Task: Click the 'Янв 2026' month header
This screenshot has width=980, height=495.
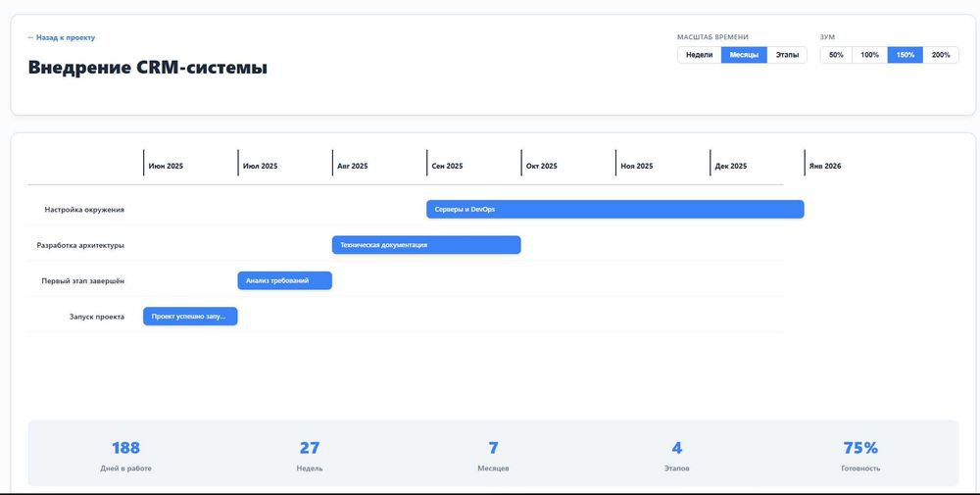Action: [825, 167]
